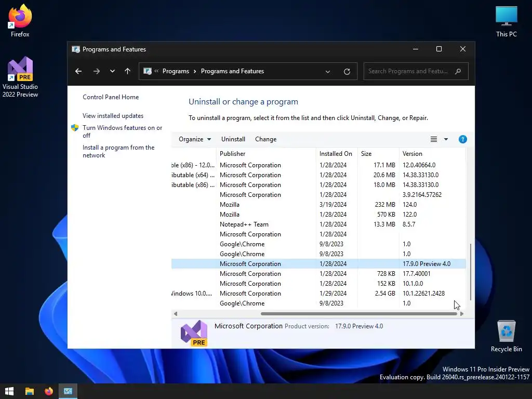Click Programs breadcrumb in address bar
The image size is (532, 399).
point(176,71)
